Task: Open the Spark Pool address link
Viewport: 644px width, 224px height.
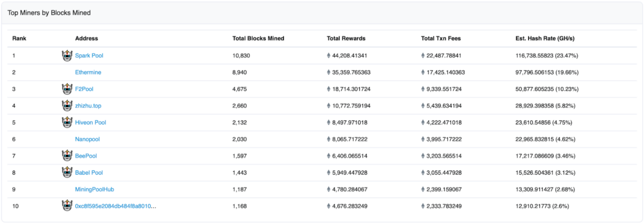Action: coord(89,56)
